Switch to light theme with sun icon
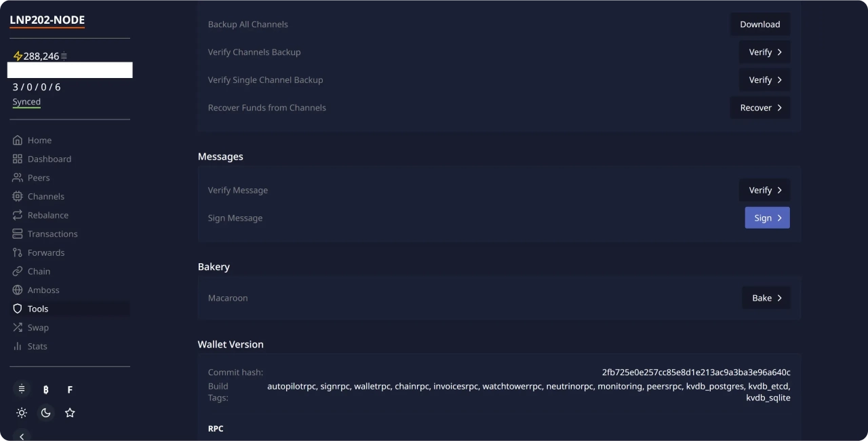The height and width of the screenshot is (441, 868). pyautogui.click(x=22, y=413)
